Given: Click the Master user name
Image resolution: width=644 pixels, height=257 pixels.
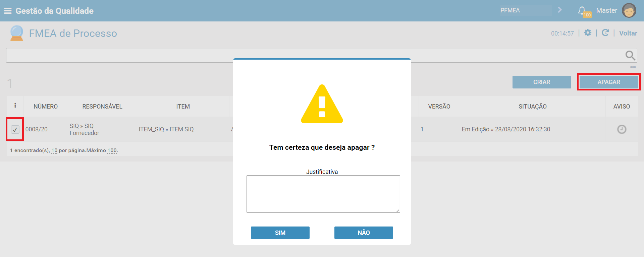Looking at the screenshot, I should (606, 10).
